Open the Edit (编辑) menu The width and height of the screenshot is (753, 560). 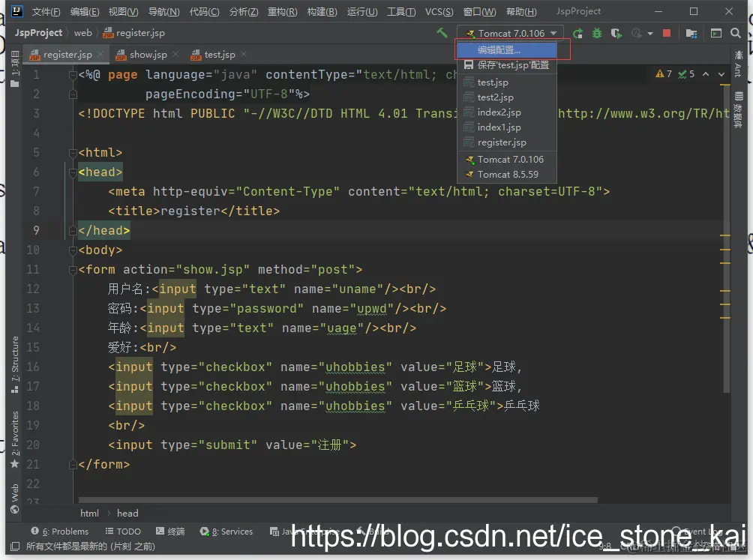click(x=85, y=11)
